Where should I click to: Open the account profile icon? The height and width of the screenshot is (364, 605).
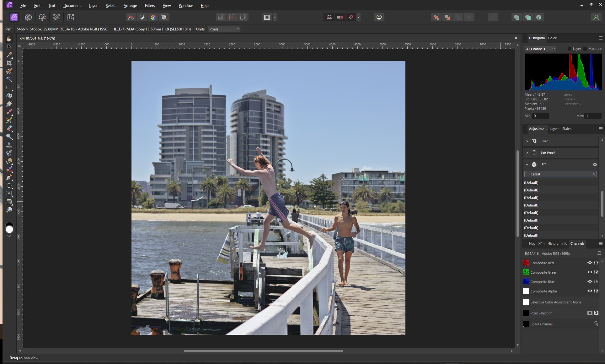(596, 17)
